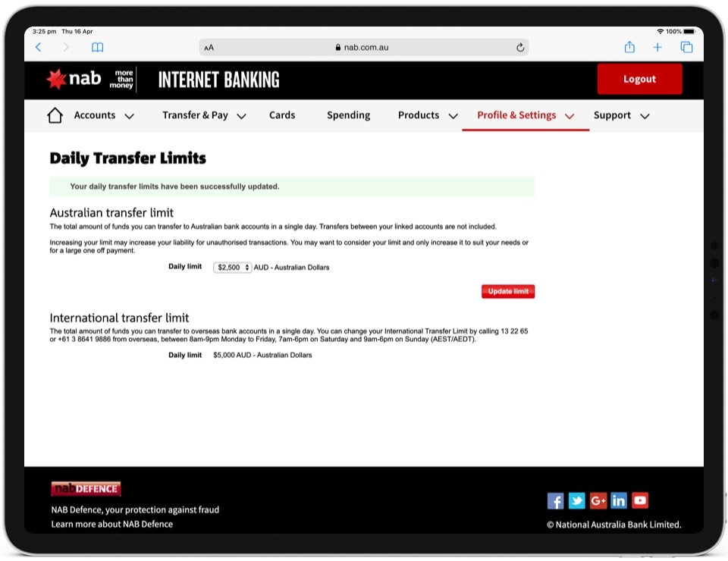This screenshot has height=561, width=728.
Task: Open NAB Facebook page icon
Action: [x=555, y=500]
